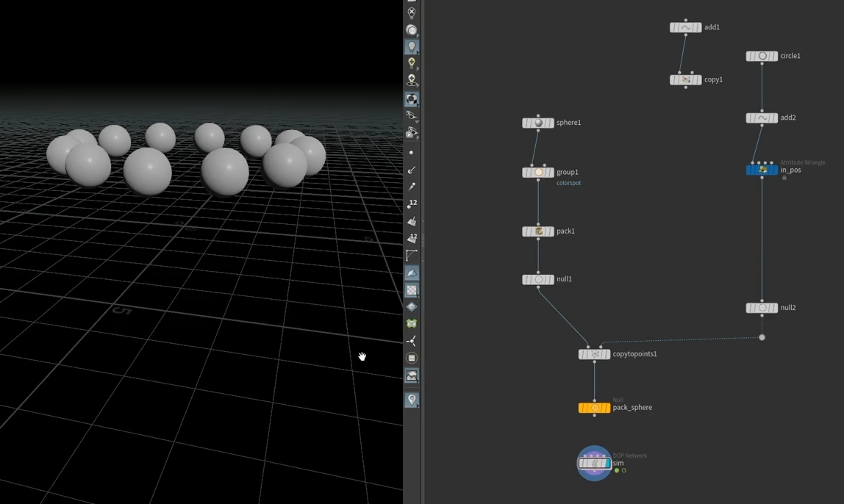Screen dimensions: 844x504
Task: Toggle display flag on pack_sphere node
Action: [607, 408]
